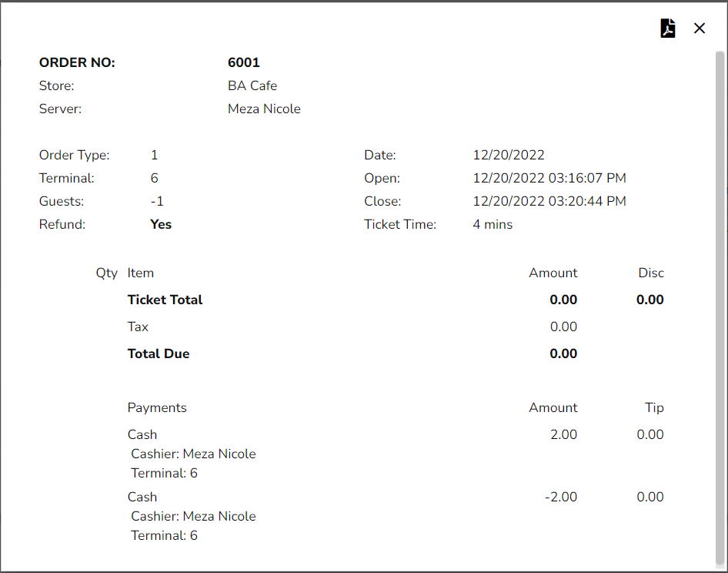Click the vertical scrollbar of the receipt
728x573 pixels.
[720, 308]
